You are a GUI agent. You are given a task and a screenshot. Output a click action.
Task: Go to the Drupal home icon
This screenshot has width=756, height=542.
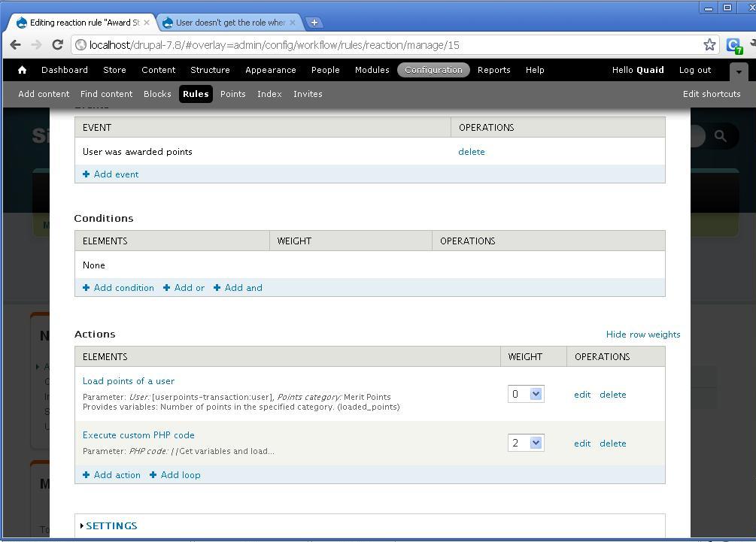pyautogui.click(x=22, y=70)
